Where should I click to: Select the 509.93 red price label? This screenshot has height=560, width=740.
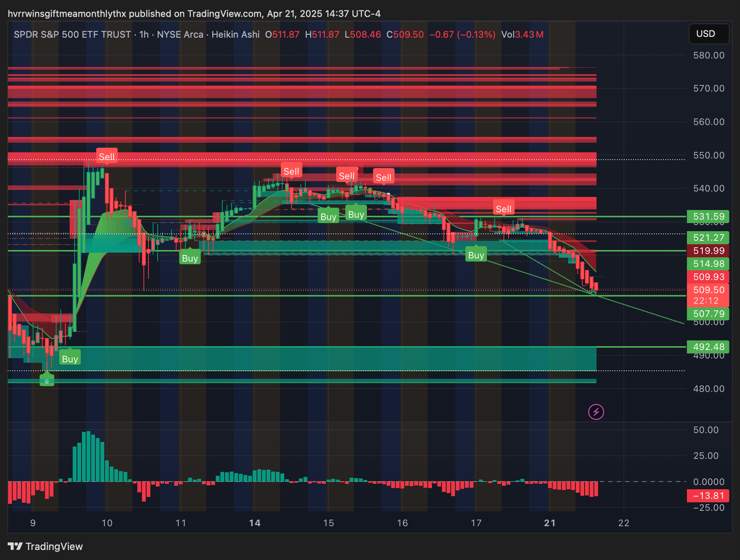pos(708,277)
